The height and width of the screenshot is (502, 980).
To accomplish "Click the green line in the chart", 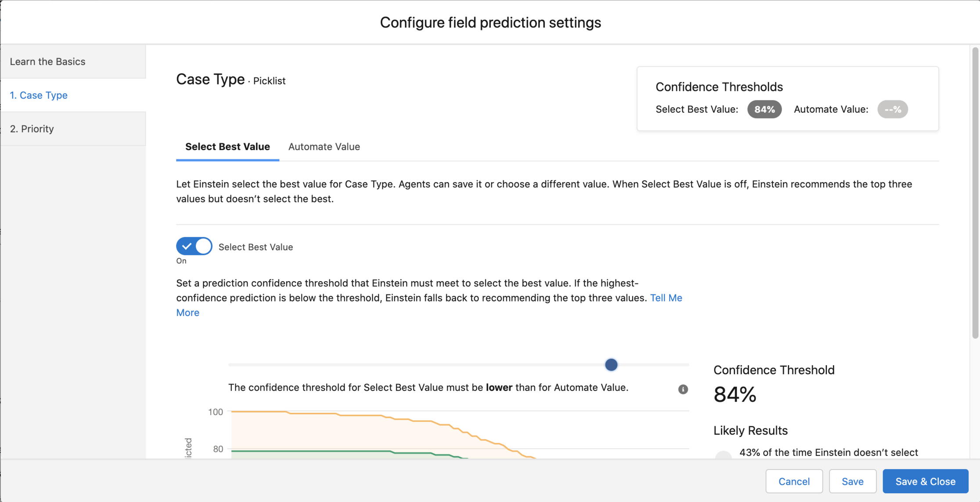I will click(x=307, y=451).
